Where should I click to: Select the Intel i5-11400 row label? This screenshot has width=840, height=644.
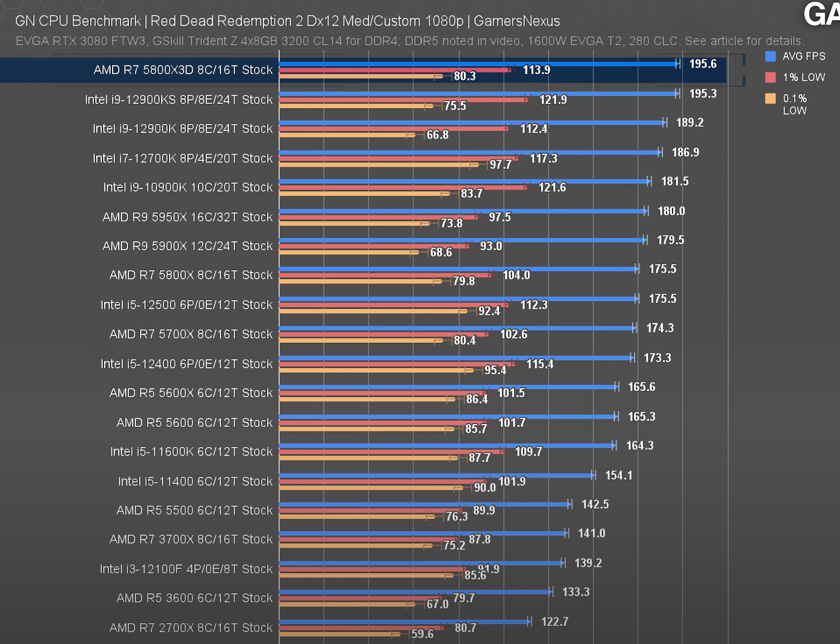(196, 482)
